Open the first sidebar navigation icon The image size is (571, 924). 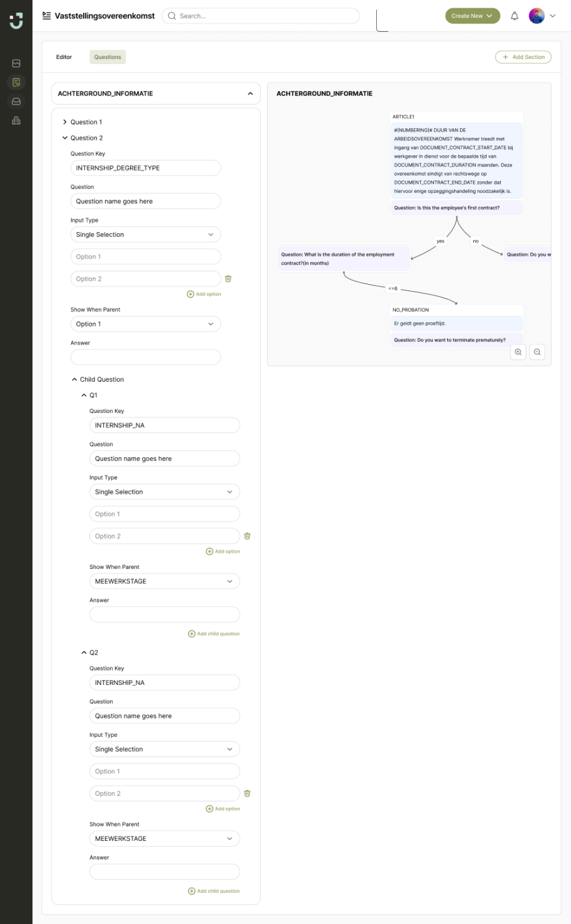16,63
